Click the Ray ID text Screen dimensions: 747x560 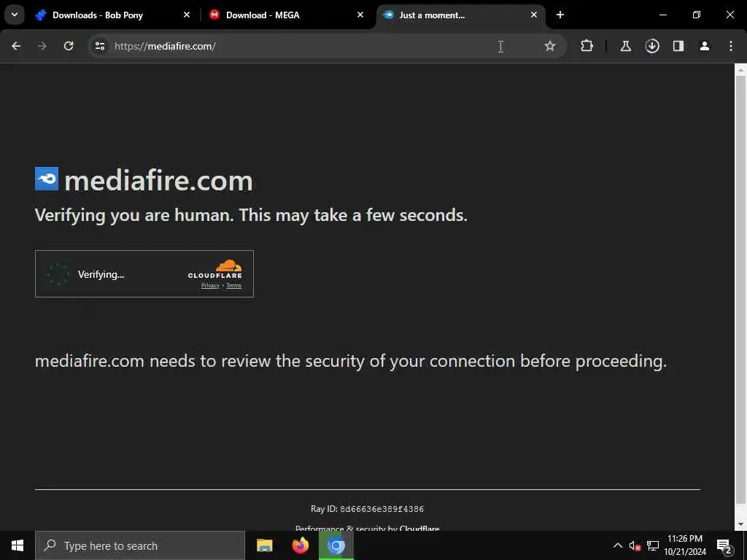click(x=368, y=509)
